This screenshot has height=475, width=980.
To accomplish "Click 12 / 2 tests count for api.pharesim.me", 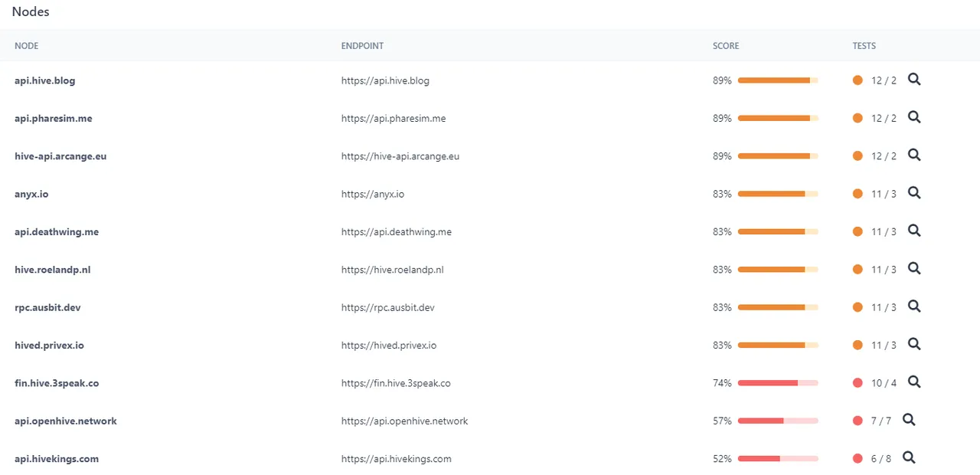I will pos(884,118).
